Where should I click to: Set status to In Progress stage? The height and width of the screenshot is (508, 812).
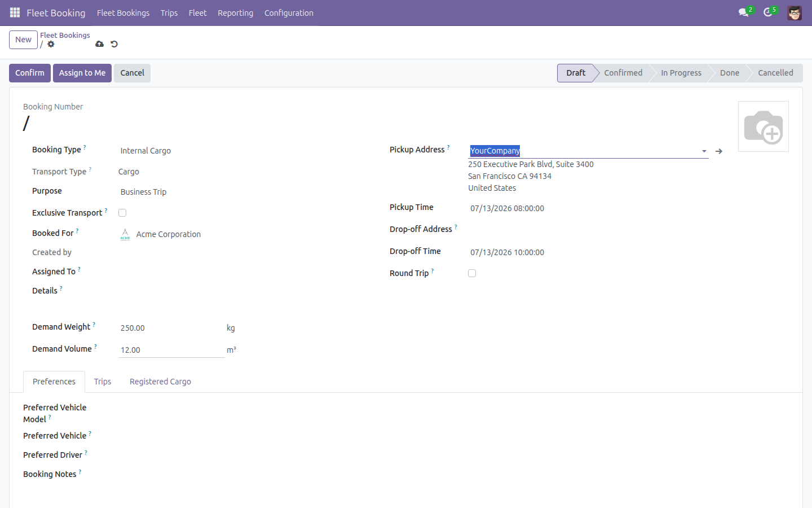(681, 73)
